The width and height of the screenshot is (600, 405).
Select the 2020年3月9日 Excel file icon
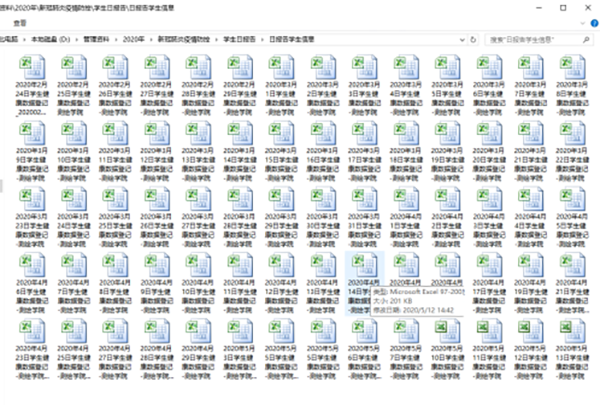tap(32, 133)
